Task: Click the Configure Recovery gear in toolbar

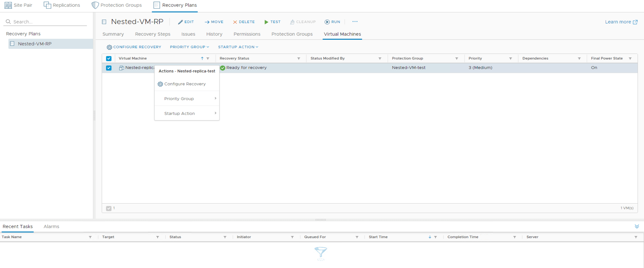Action: [x=109, y=47]
